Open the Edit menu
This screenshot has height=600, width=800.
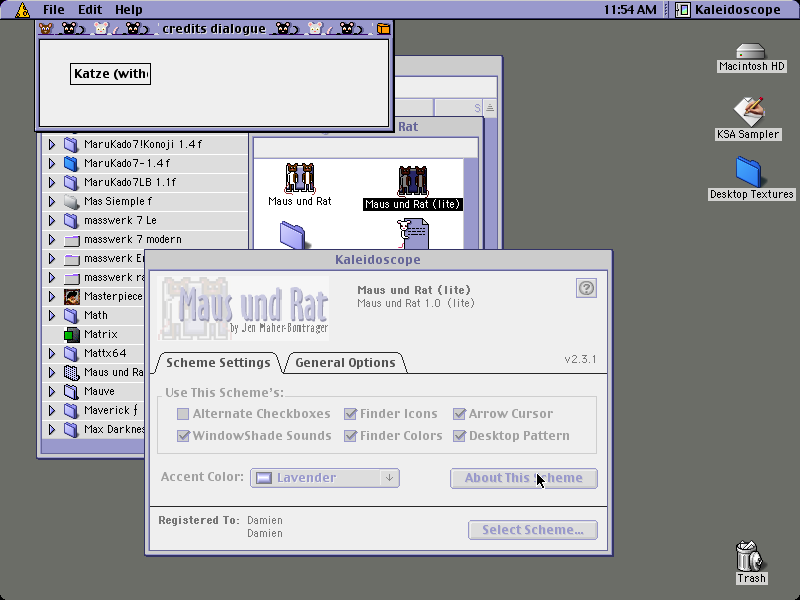click(x=90, y=10)
